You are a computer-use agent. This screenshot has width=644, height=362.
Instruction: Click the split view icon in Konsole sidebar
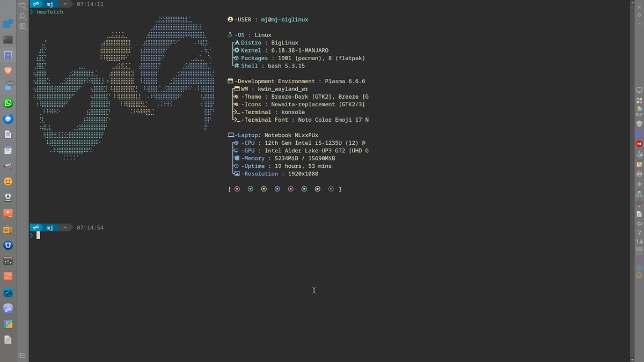(23, 26)
